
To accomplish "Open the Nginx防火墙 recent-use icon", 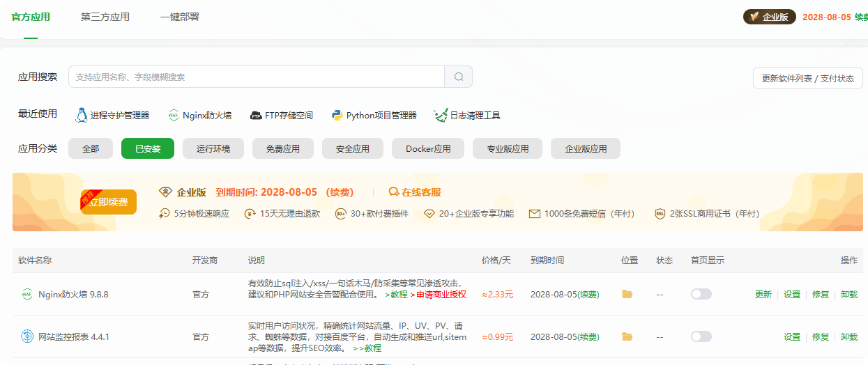I will [174, 115].
